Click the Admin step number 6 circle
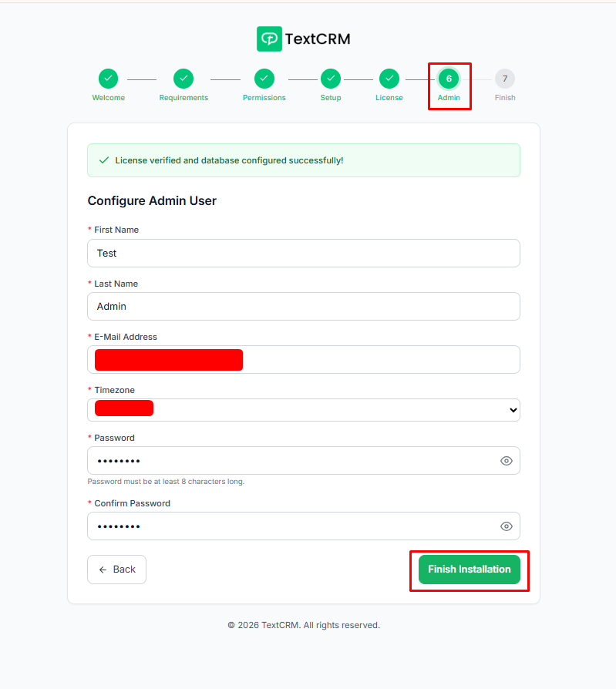 (x=449, y=79)
